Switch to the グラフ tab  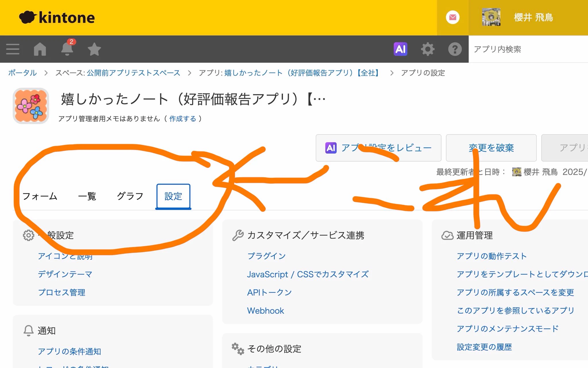click(x=130, y=196)
